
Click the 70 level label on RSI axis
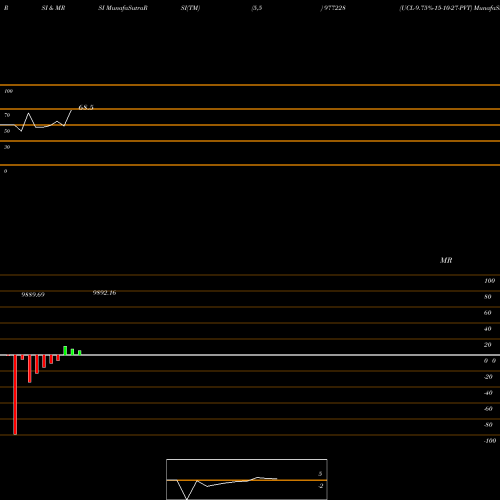(x=7, y=115)
